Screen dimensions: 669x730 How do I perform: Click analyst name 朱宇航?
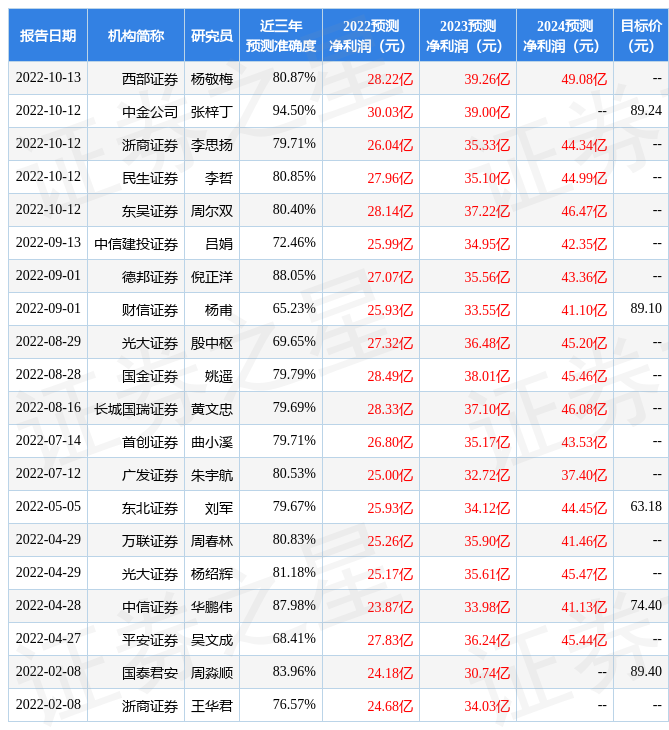click(x=212, y=475)
